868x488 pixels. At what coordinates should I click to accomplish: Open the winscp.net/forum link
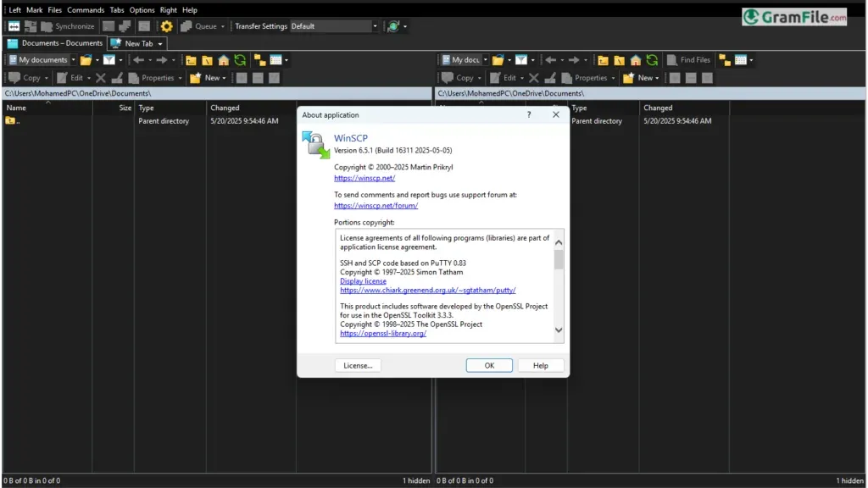coord(376,205)
